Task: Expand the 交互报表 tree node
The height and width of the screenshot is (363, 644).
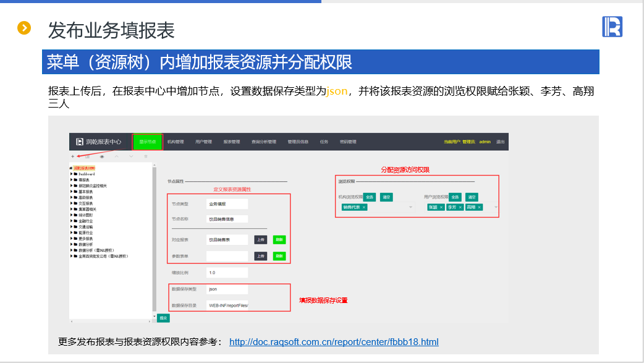Action: (x=72, y=203)
